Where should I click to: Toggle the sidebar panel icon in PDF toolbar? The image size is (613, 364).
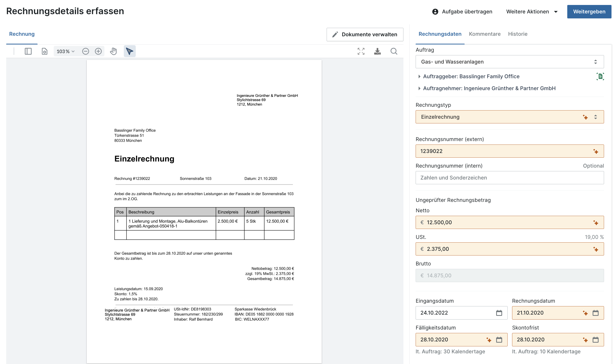28,51
